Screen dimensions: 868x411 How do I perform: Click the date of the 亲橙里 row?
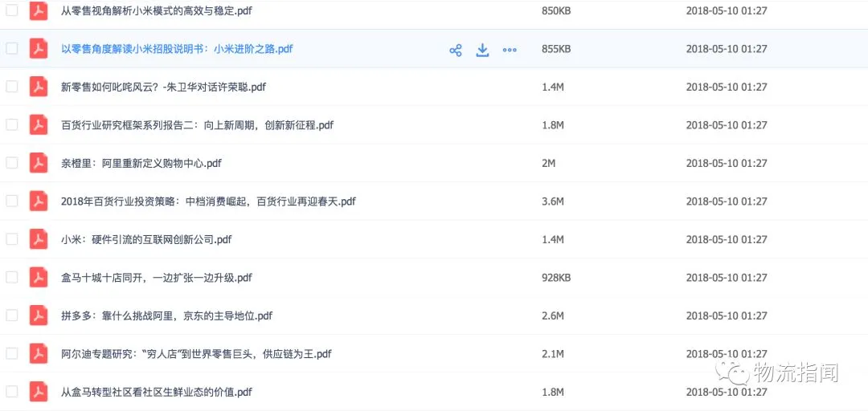coord(727,163)
